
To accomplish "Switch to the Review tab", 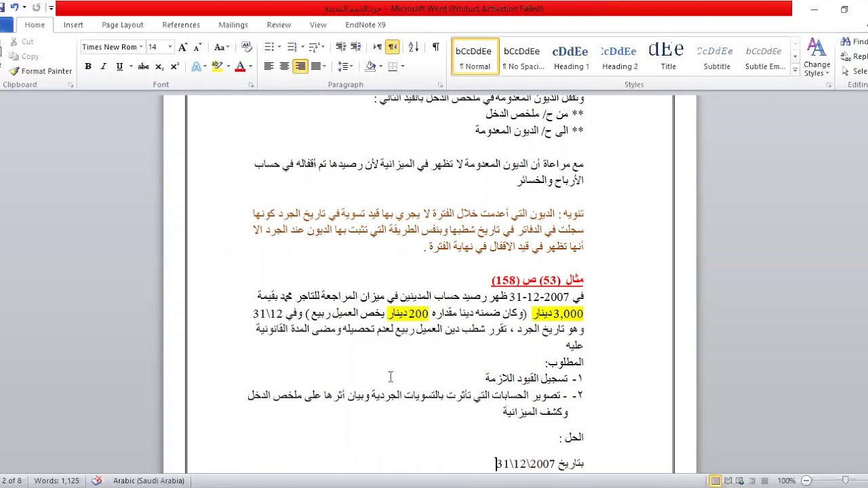I will 279,25.
